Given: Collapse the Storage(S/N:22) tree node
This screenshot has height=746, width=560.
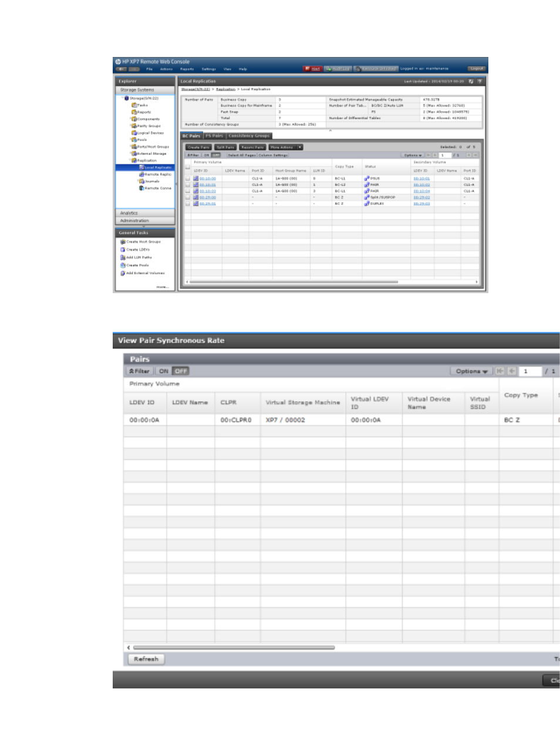Looking at the screenshot, I should click(x=122, y=98).
